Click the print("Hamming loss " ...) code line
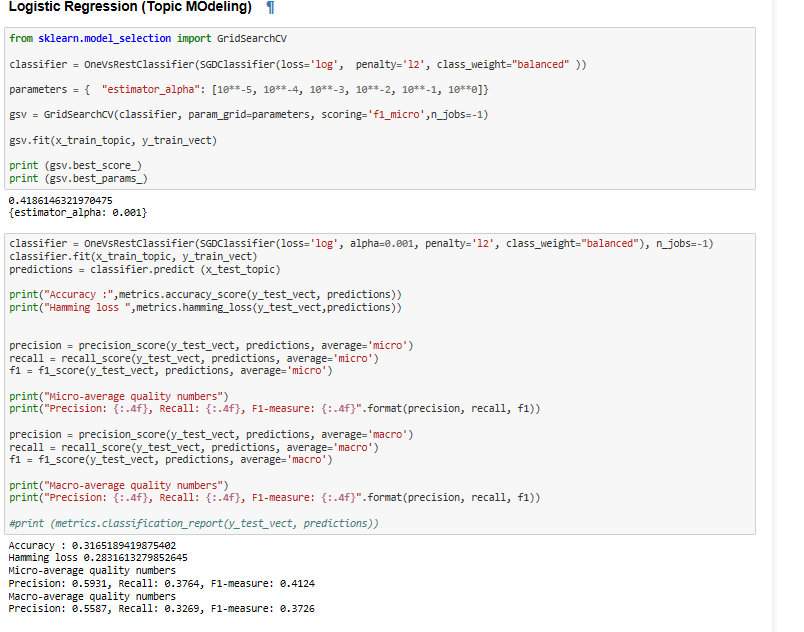Screen dimensions: 804x632 (x=206, y=308)
